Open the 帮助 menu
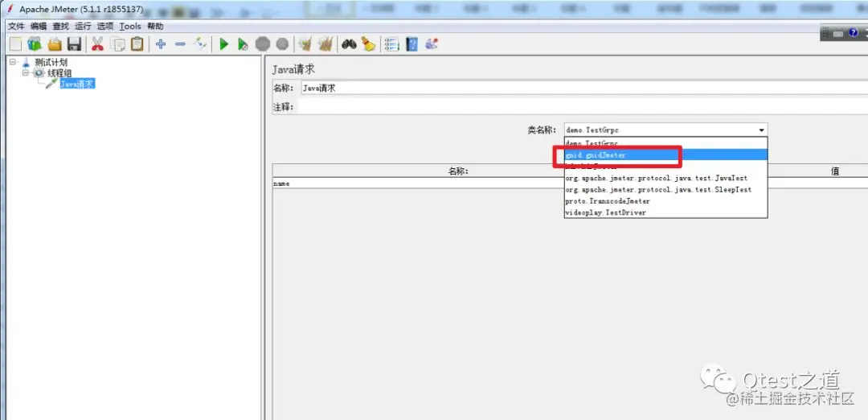868x420 pixels. point(155,26)
